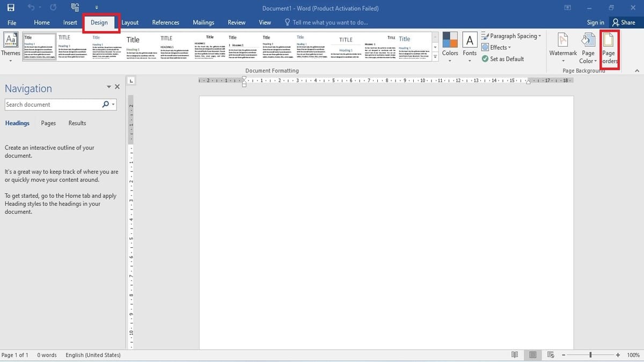
Task: Switch to the Review tab
Action: 237,23
